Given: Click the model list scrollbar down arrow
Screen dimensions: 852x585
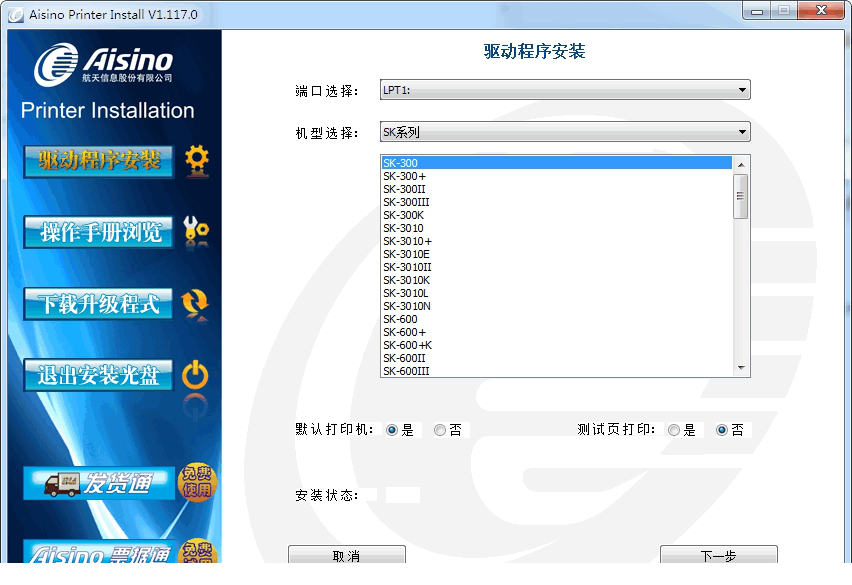Looking at the screenshot, I should click(x=740, y=368).
